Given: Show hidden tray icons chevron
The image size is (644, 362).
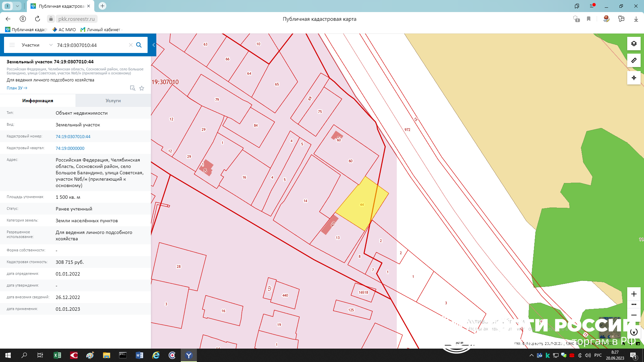Looking at the screenshot, I should point(532,355).
